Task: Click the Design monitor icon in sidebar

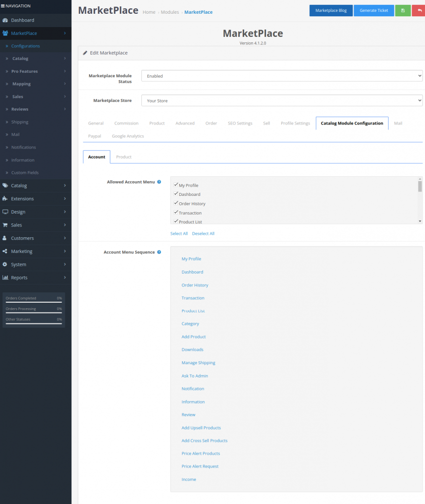Action: tap(5, 212)
